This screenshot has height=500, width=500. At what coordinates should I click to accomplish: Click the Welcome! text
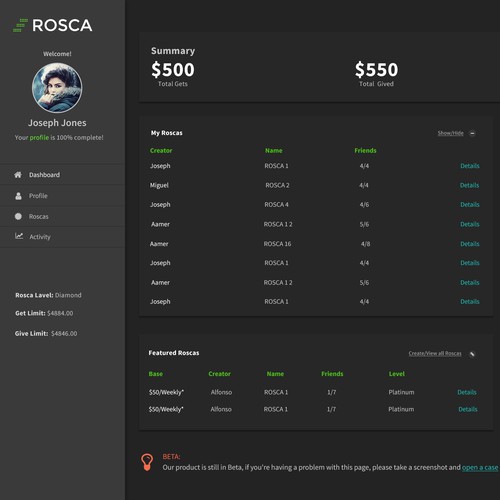coord(57,54)
